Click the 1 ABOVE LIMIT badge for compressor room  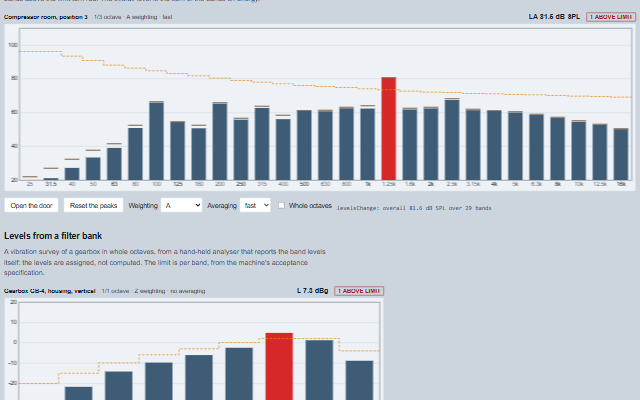click(x=611, y=17)
